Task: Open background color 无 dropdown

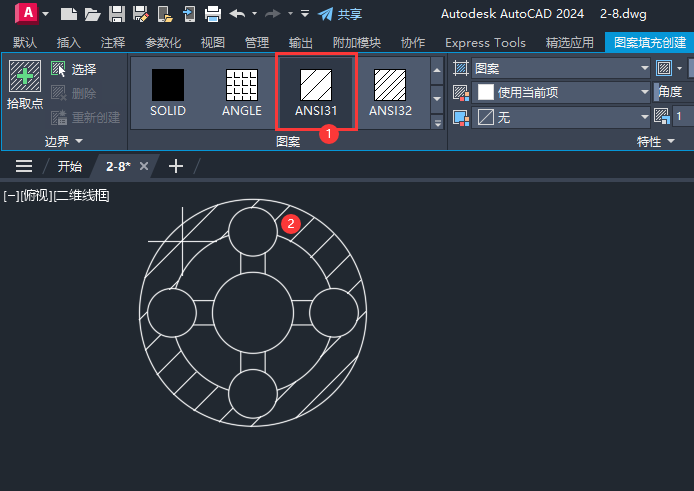Action: click(561, 117)
